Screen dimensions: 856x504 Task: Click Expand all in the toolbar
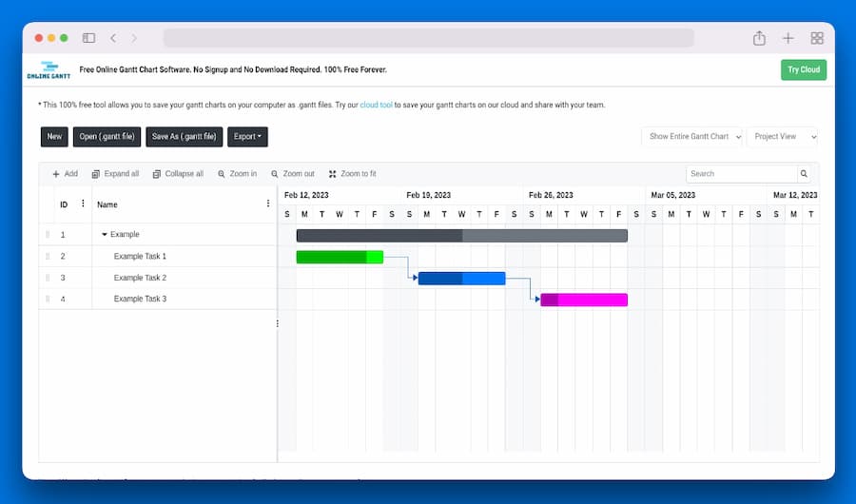point(115,174)
